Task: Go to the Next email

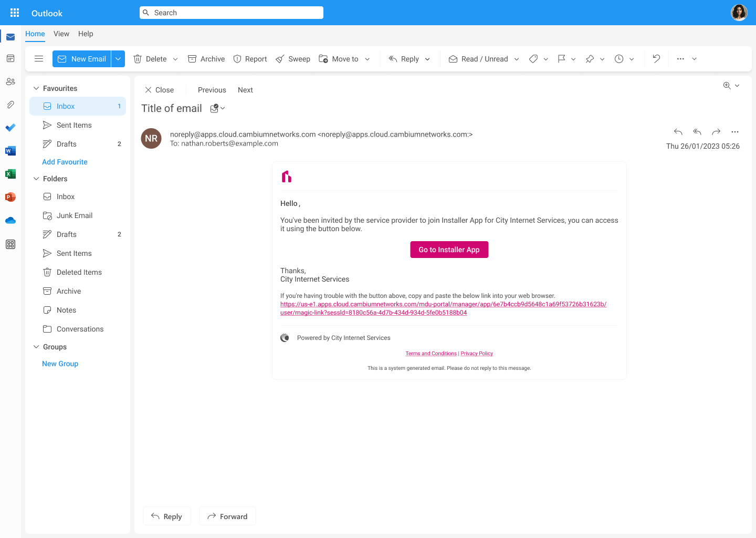Action: 245,90
